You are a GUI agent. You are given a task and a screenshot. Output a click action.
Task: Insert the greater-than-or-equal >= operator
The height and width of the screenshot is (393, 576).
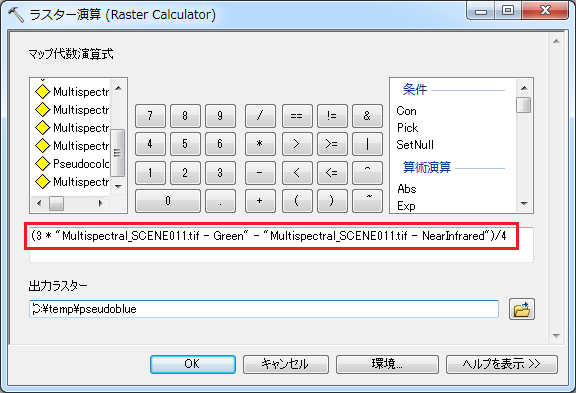coord(332,144)
